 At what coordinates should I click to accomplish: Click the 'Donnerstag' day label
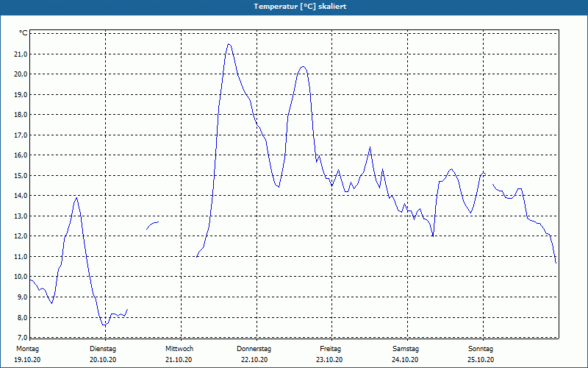254,349
